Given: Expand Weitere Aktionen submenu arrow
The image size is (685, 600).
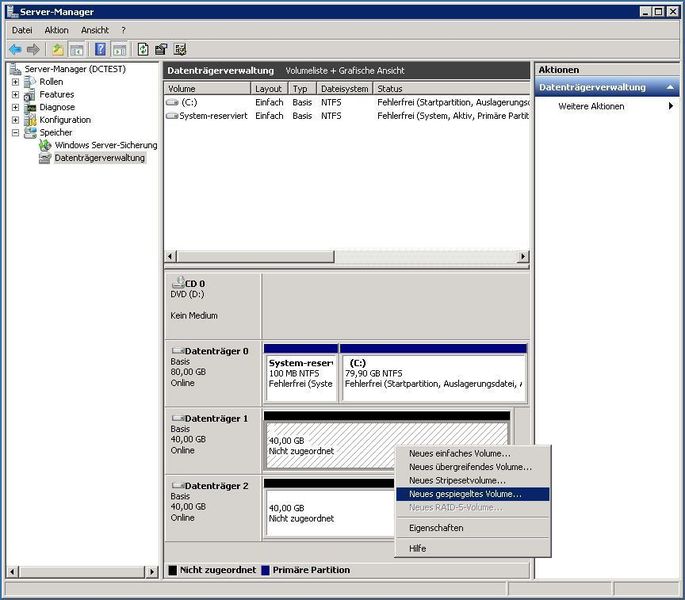Looking at the screenshot, I should tap(671, 106).
